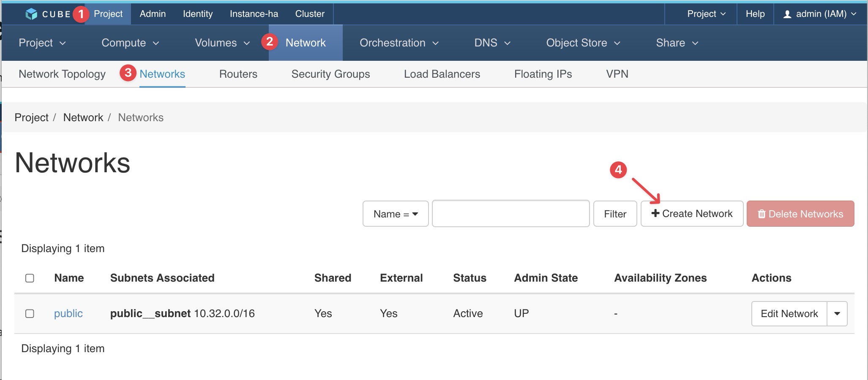This screenshot has height=380, width=868.
Task: Expand the Compute menu
Action: pos(130,43)
